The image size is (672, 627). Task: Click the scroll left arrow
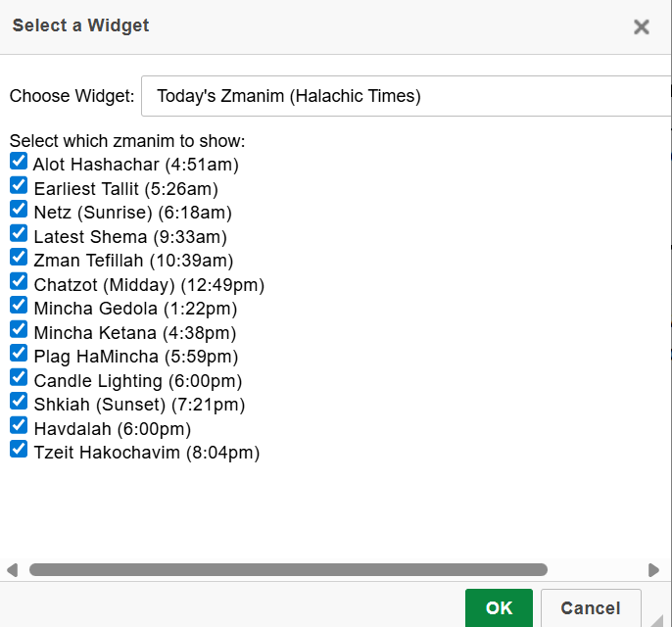(12, 569)
